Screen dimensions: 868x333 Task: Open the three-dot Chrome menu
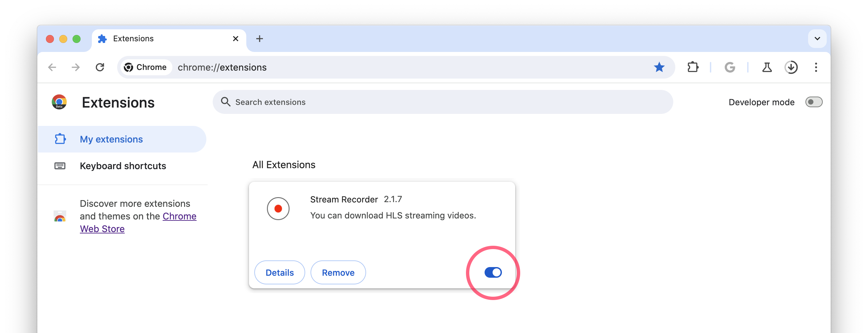[816, 67]
